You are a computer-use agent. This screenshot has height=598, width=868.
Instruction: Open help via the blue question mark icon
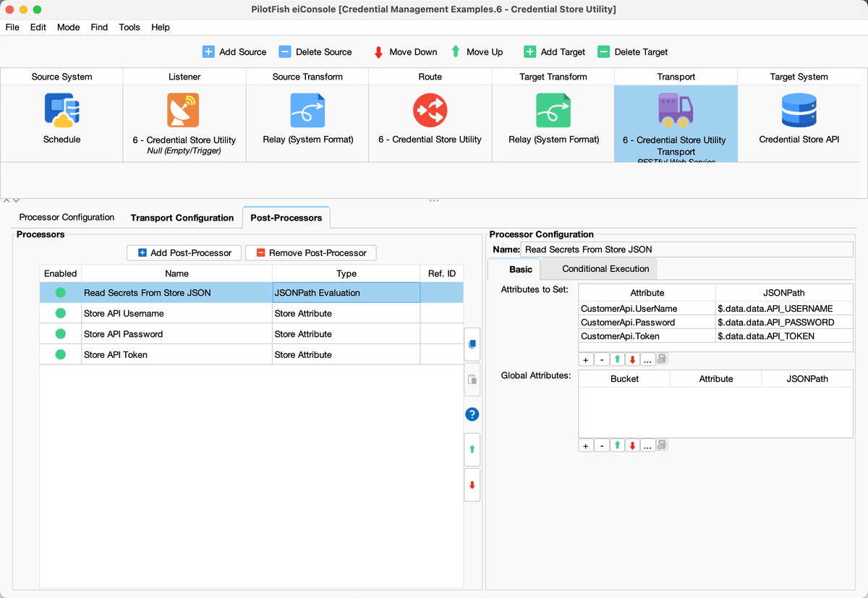click(472, 414)
